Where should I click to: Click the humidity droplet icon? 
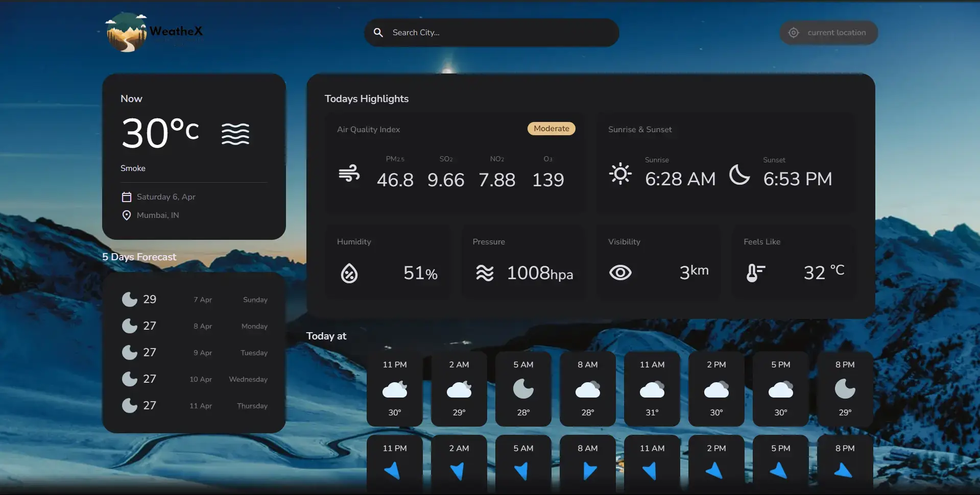tap(349, 273)
